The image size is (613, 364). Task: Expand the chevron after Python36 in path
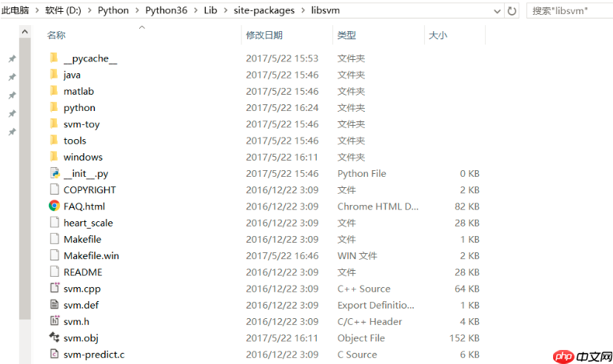click(195, 10)
